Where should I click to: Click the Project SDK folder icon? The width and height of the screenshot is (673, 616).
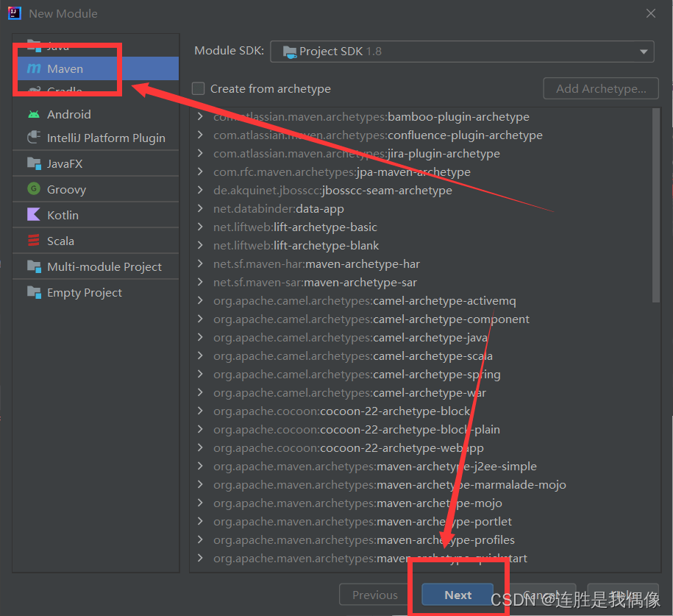point(290,52)
